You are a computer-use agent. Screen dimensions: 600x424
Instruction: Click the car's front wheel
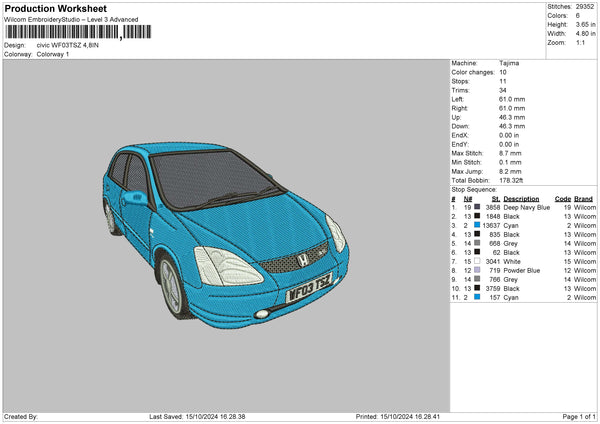[171, 286]
